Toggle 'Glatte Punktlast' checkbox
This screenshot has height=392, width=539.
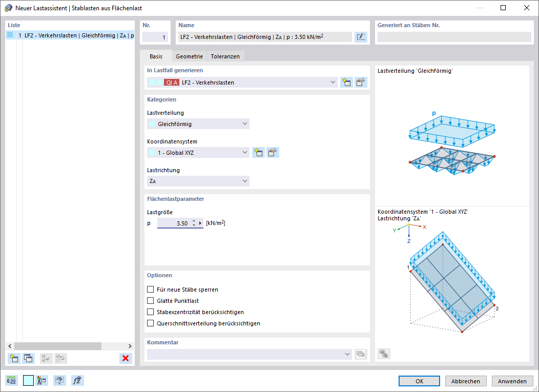tap(150, 301)
